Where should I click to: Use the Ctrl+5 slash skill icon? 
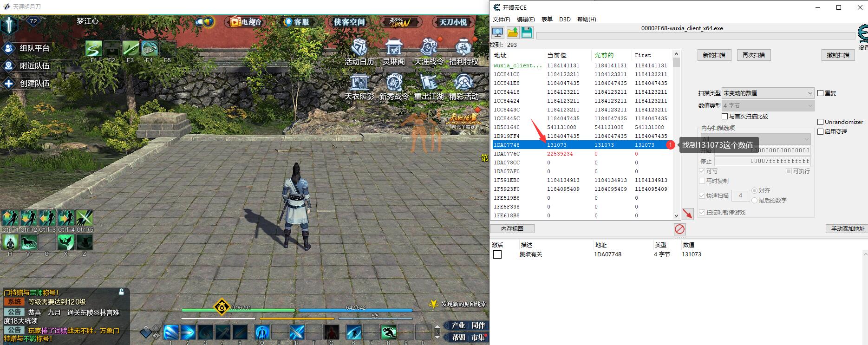(85, 218)
